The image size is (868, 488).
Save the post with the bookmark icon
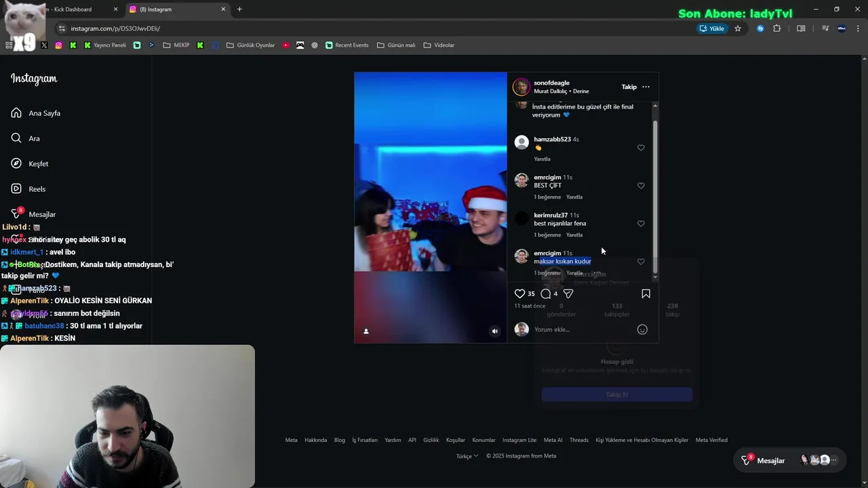646,293
